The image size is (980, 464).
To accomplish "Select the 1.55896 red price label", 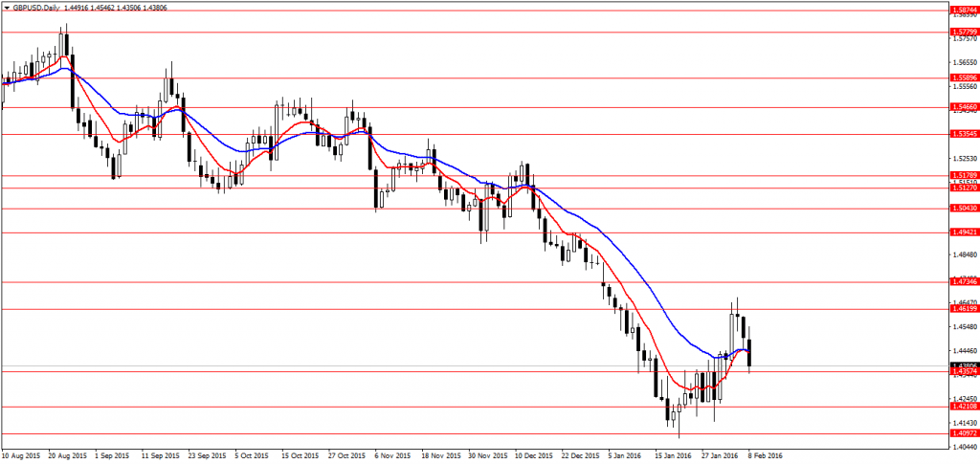I will [965, 78].
